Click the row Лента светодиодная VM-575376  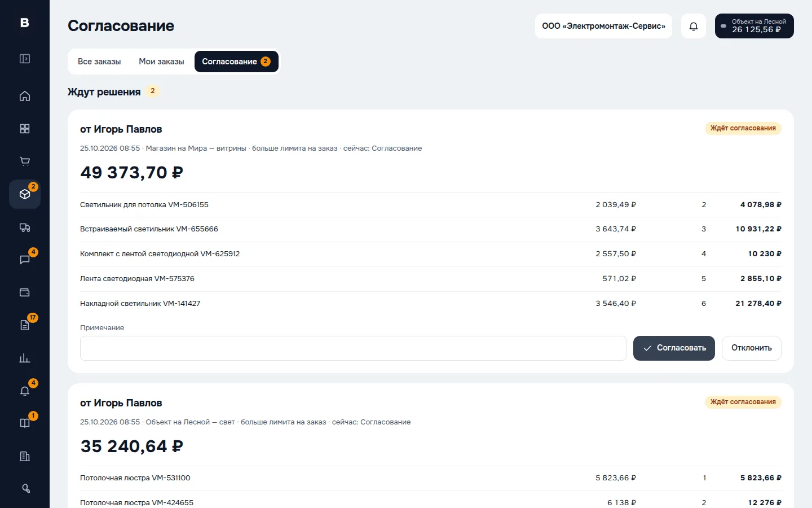click(431, 279)
